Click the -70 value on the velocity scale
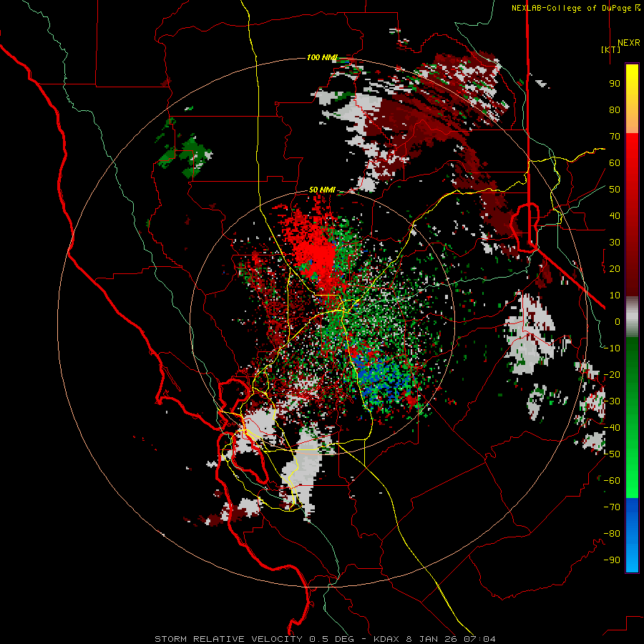This screenshot has width=644, height=644. 612,507
